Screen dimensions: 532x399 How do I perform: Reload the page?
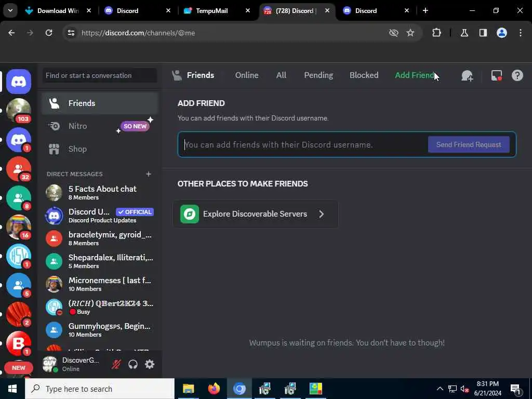49,33
